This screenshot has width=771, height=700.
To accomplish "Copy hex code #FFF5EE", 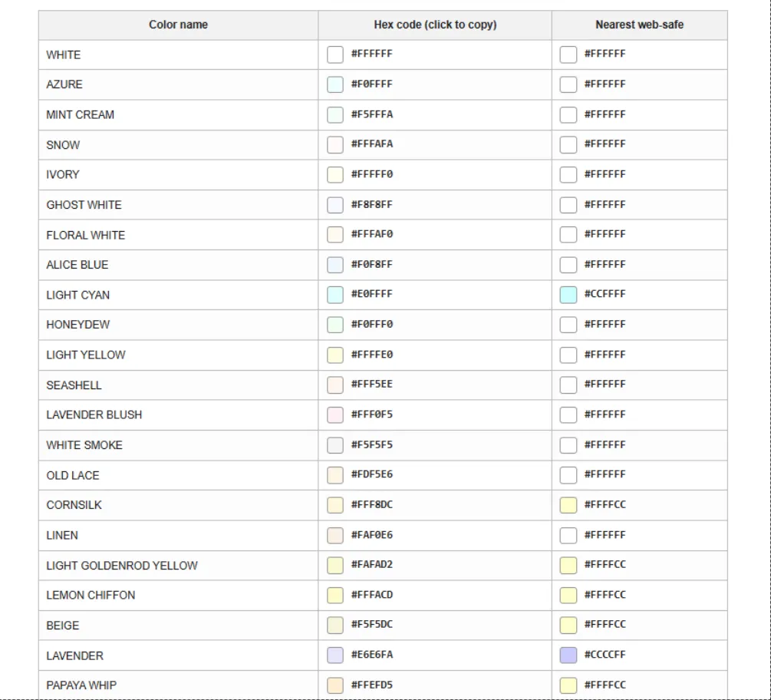I will 372,384.
